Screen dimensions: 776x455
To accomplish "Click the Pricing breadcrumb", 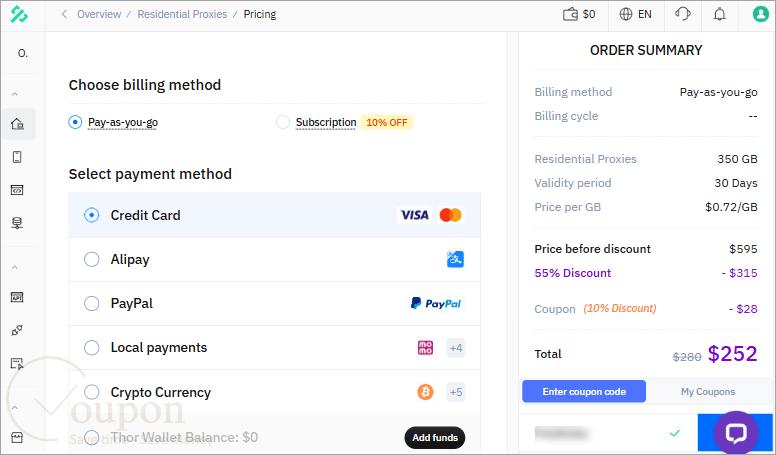I will 260,14.
